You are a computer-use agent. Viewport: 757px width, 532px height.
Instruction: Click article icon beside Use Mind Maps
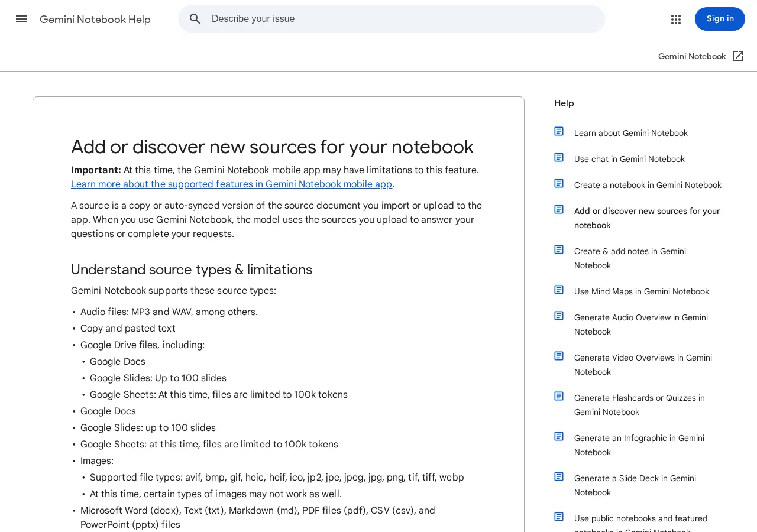tap(559, 290)
